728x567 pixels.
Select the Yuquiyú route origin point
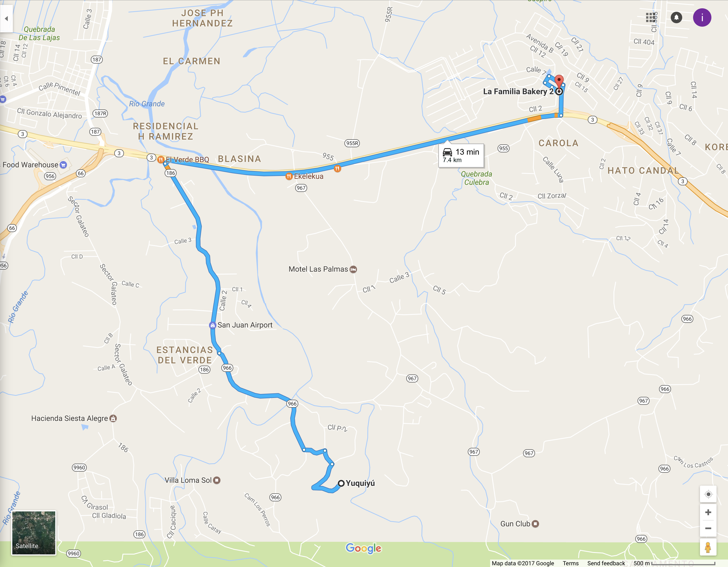[341, 483]
